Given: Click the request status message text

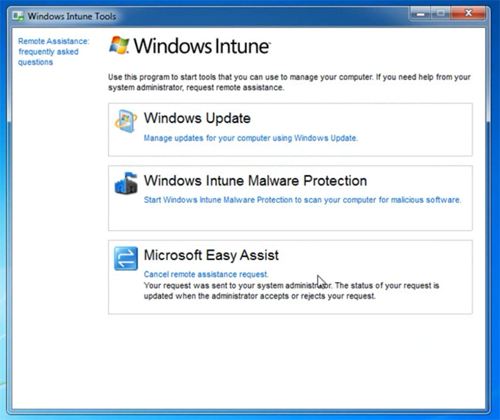Looking at the screenshot, I should tap(291, 291).
